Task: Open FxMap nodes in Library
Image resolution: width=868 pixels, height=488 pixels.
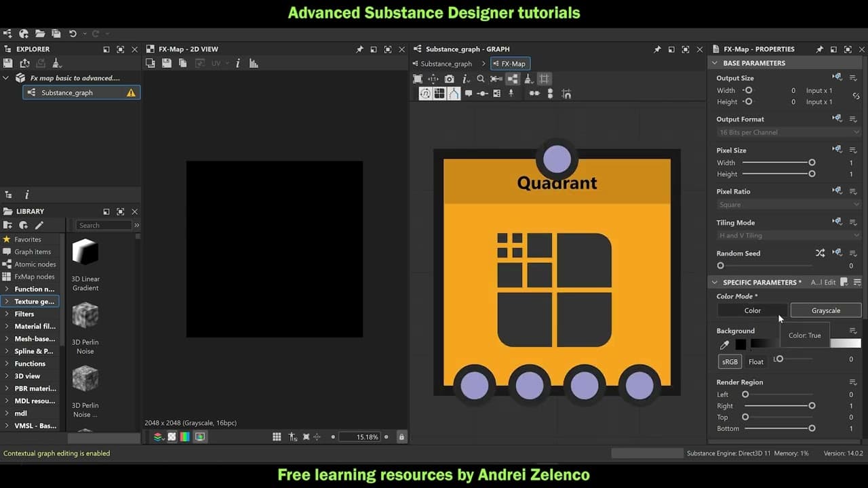Action: coord(35,277)
